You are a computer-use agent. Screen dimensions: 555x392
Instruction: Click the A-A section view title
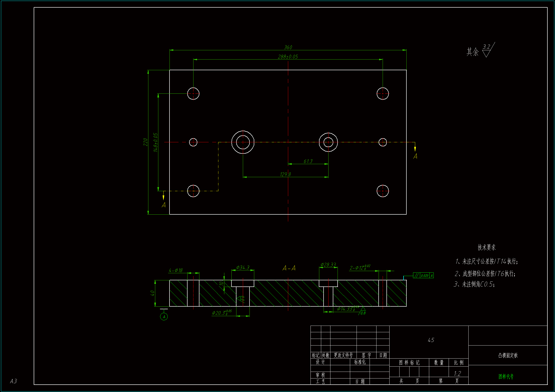pos(289,268)
